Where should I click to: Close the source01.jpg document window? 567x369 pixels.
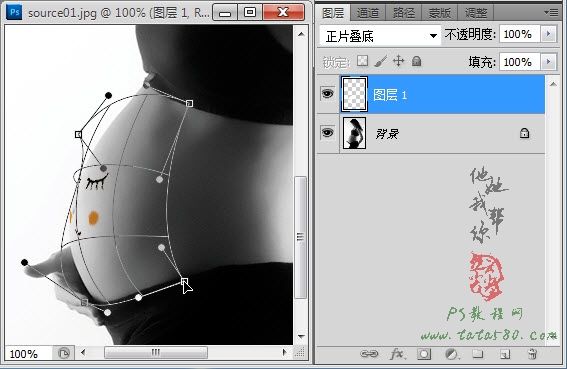coord(283,13)
